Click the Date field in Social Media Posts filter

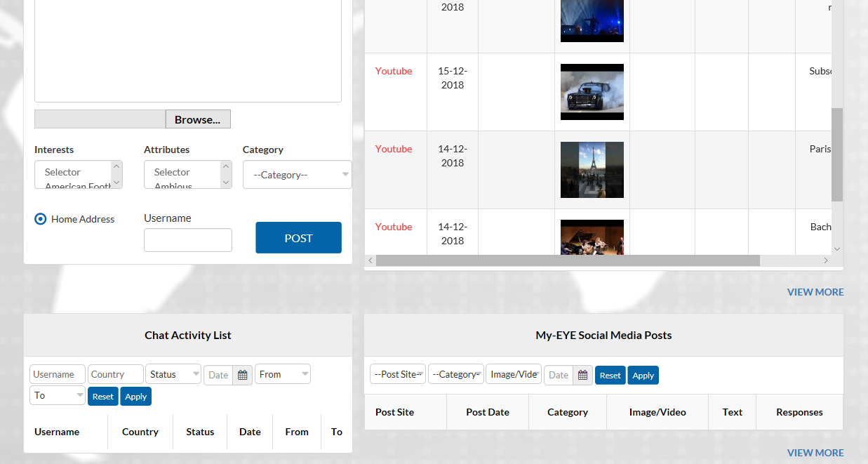(559, 375)
